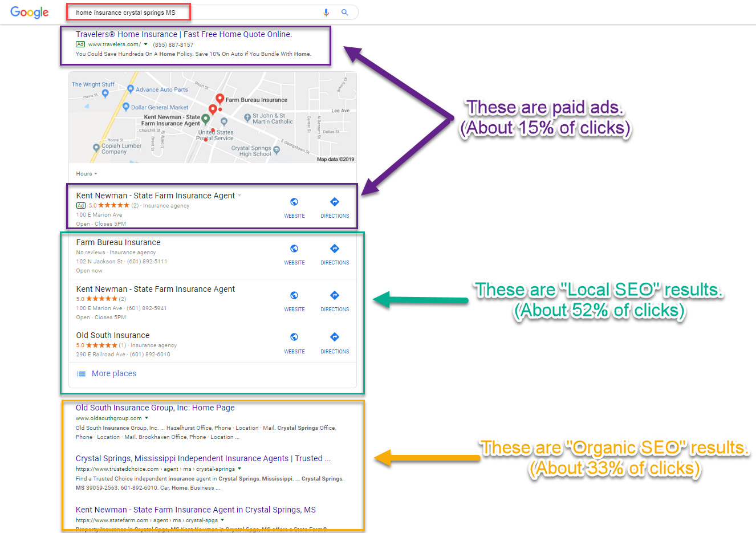The height and width of the screenshot is (533, 756).
Task: Click the St John & St Martin Catholic marker
Action: pyautogui.click(x=247, y=118)
